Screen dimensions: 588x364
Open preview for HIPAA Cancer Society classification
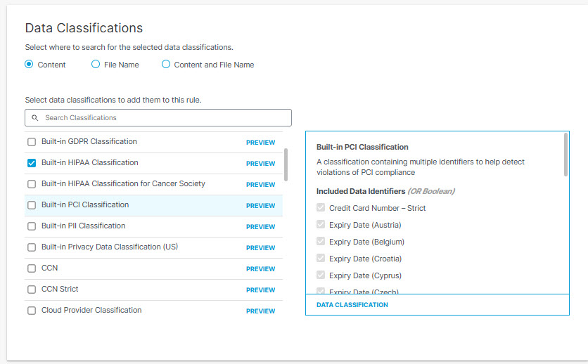[261, 185]
